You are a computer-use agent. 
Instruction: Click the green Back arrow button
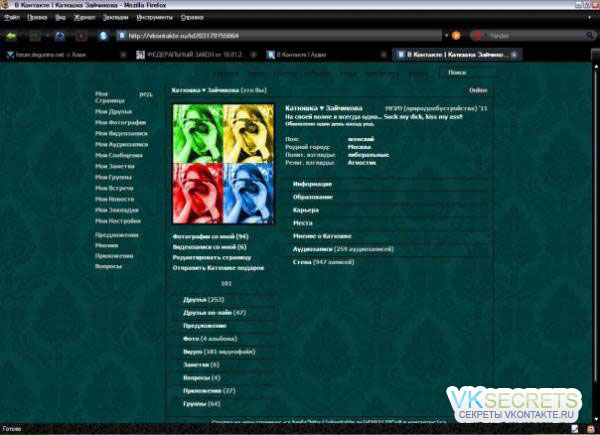[x=11, y=36]
